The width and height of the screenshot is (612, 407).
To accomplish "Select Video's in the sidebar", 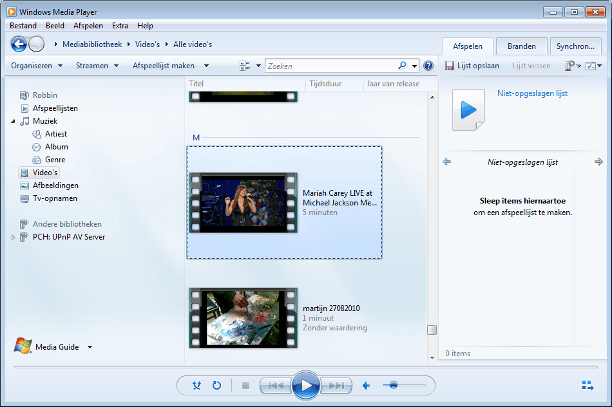I will click(x=39, y=172).
